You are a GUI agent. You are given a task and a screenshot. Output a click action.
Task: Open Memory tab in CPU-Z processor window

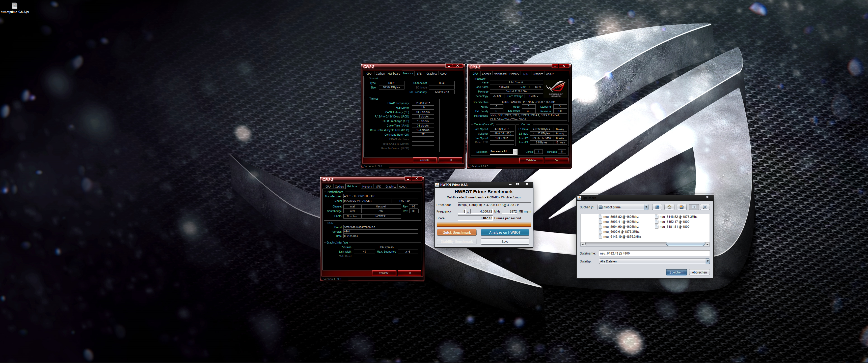tap(514, 74)
